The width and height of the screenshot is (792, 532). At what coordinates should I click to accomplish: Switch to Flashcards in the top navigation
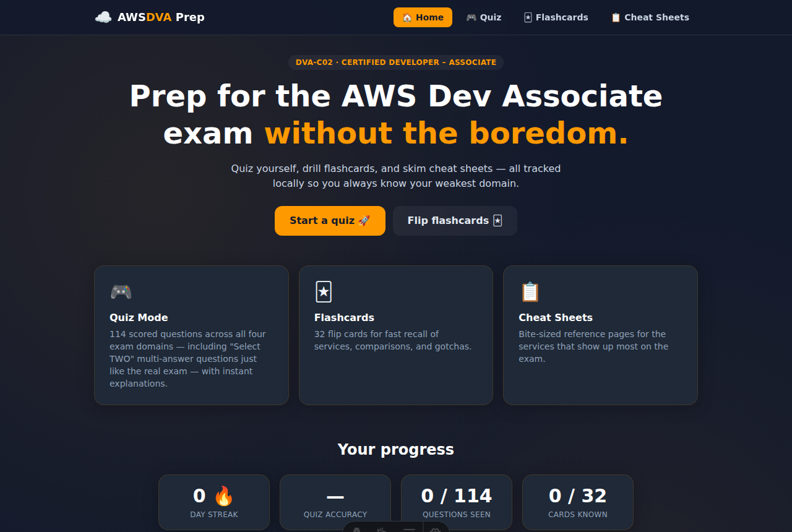point(556,17)
